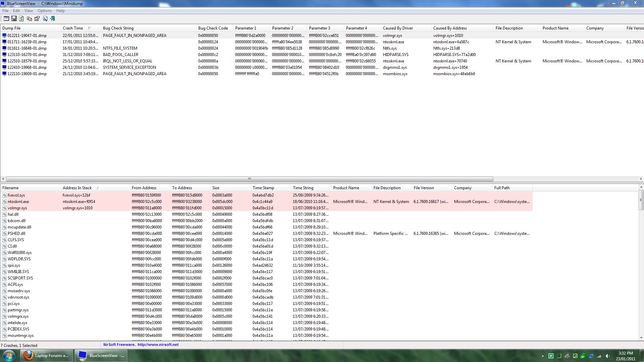
Task: Click the volume speaker tray icon
Action: 607,356
